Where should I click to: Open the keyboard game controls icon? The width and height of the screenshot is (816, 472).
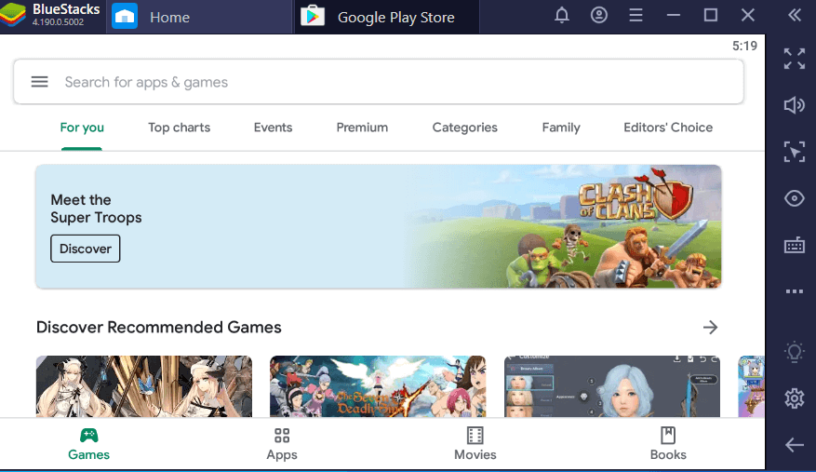pyautogui.click(x=794, y=245)
